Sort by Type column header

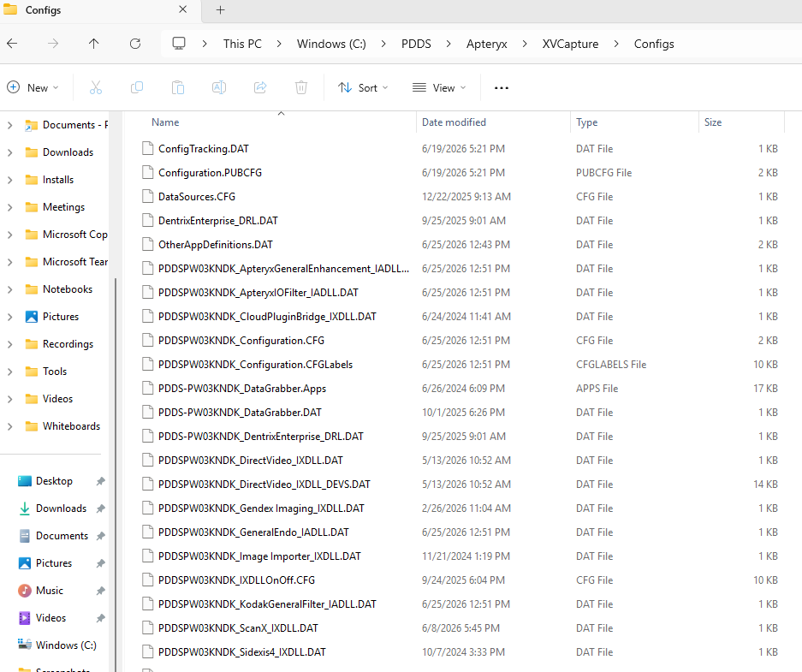tap(586, 122)
